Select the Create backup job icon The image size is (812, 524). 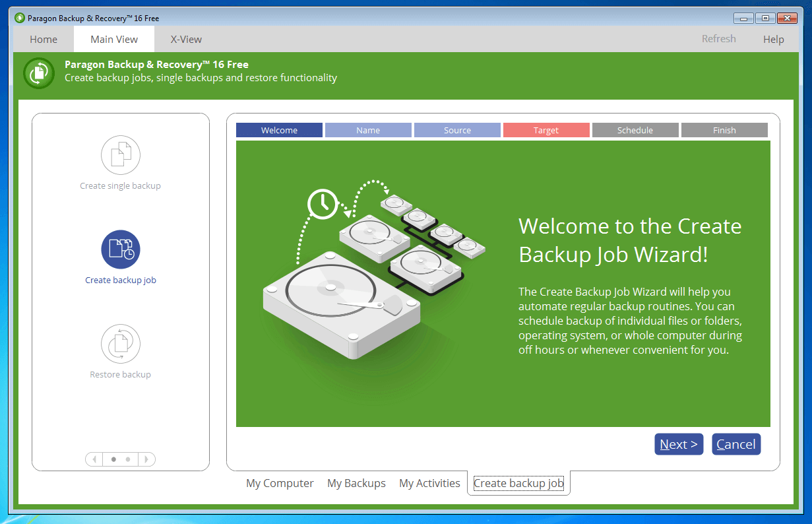120,249
